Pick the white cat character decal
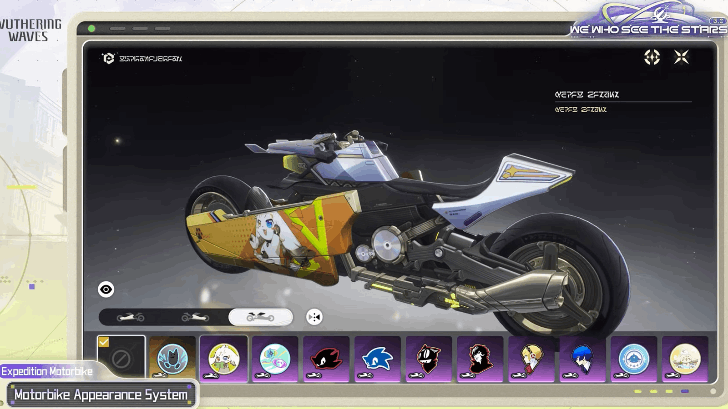The image size is (728, 409). [223, 357]
